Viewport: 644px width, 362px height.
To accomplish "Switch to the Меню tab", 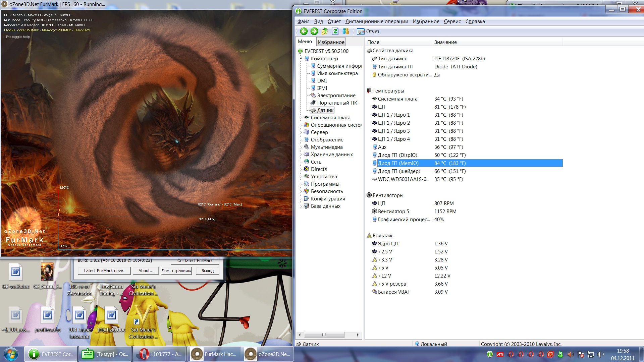I will pos(305,42).
